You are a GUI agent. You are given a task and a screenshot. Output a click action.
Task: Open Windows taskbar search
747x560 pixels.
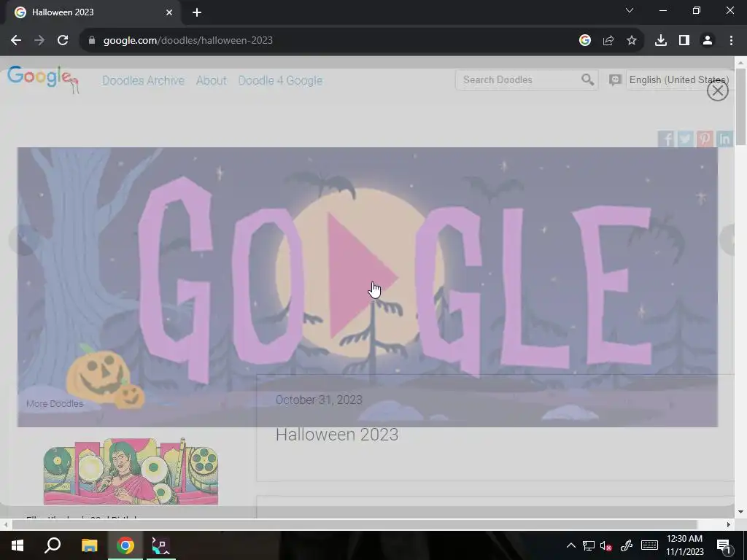click(x=53, y=545)
